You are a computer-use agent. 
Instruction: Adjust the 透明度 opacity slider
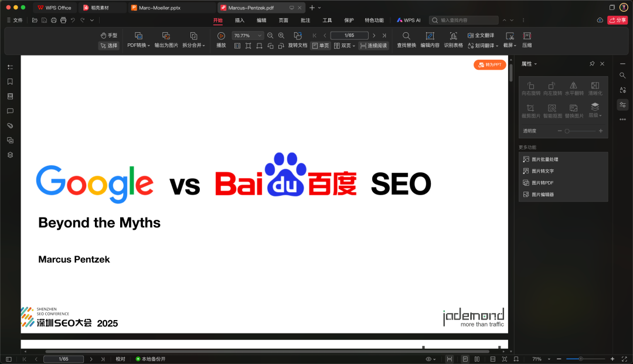point(580,131)
